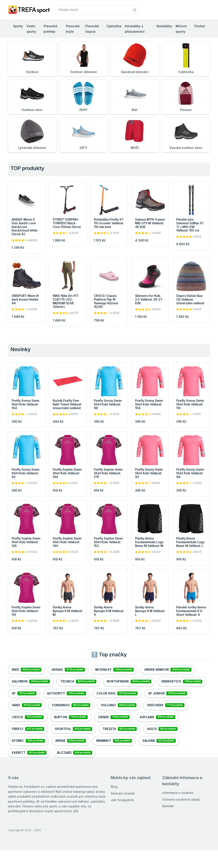The height and width of the screenshot is (868, 218).
Task: Click the search magnifier icon
Action: click(x=135, y=10)
